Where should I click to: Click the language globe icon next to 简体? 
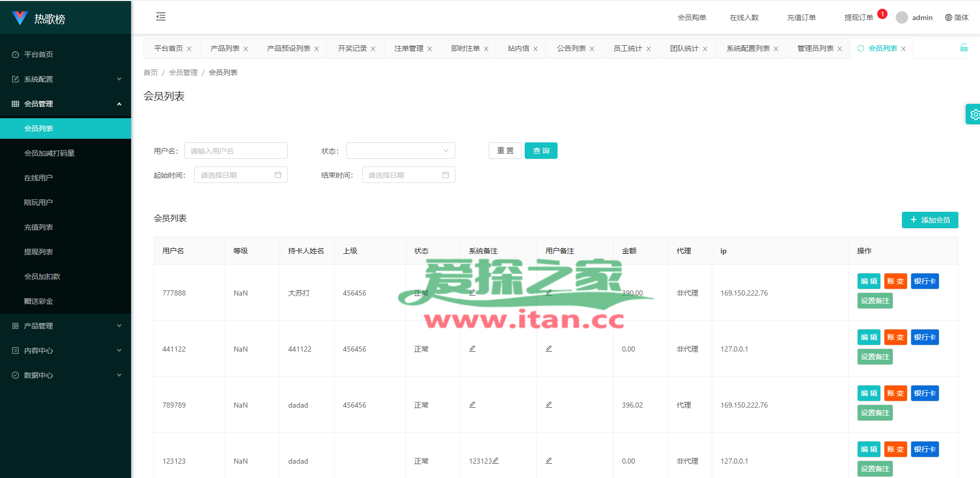tap(949, 17)
